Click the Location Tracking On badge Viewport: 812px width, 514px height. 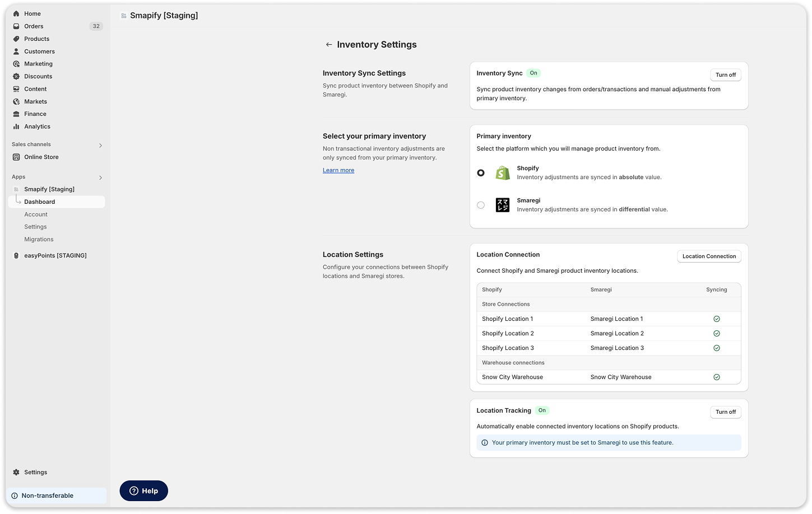542,410
